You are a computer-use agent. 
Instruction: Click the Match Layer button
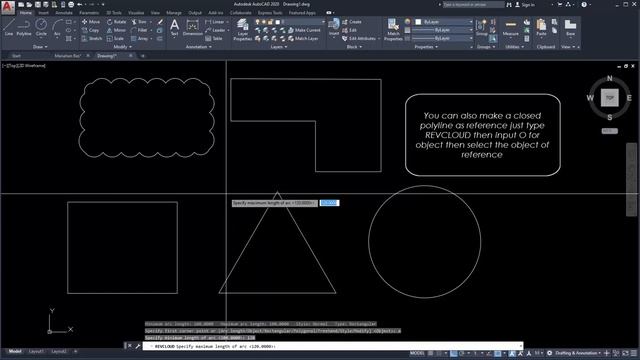pyautogui.click(x=303, y=38)
